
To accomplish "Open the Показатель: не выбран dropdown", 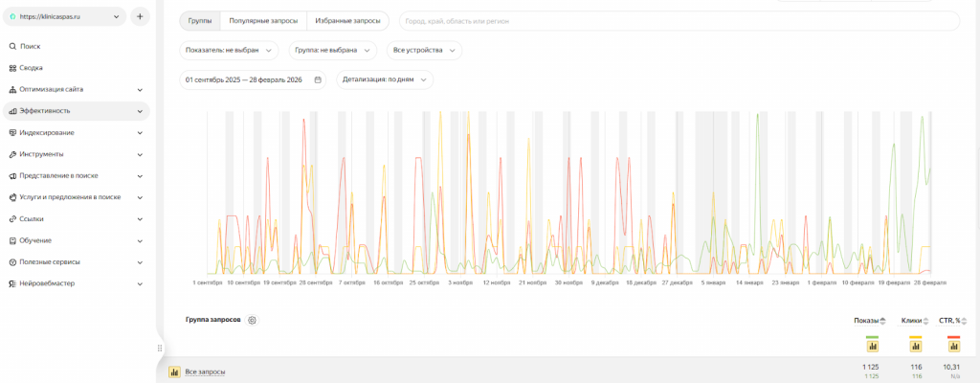I will tap(229, 51).
